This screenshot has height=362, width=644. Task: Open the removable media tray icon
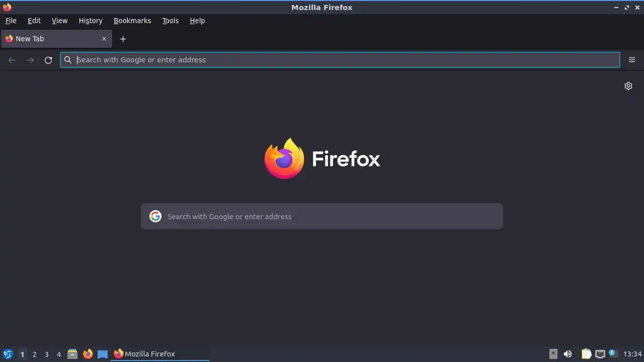(553, 354)
